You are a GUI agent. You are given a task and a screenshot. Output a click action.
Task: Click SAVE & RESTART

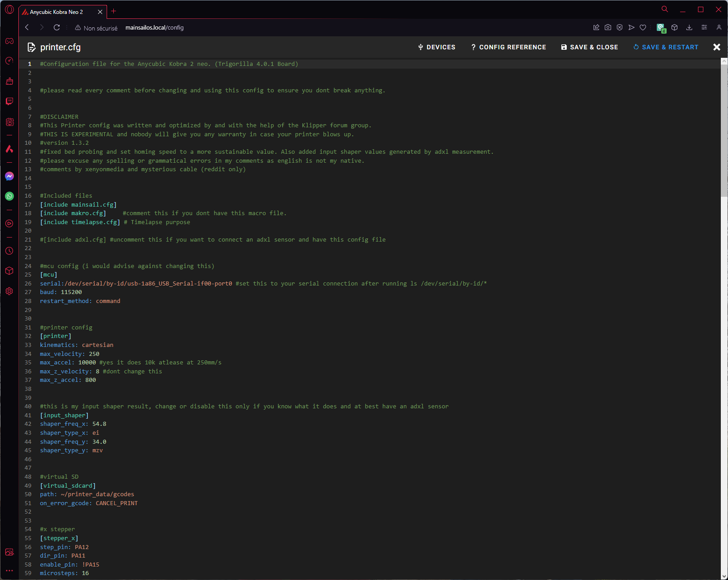point(666,47)
